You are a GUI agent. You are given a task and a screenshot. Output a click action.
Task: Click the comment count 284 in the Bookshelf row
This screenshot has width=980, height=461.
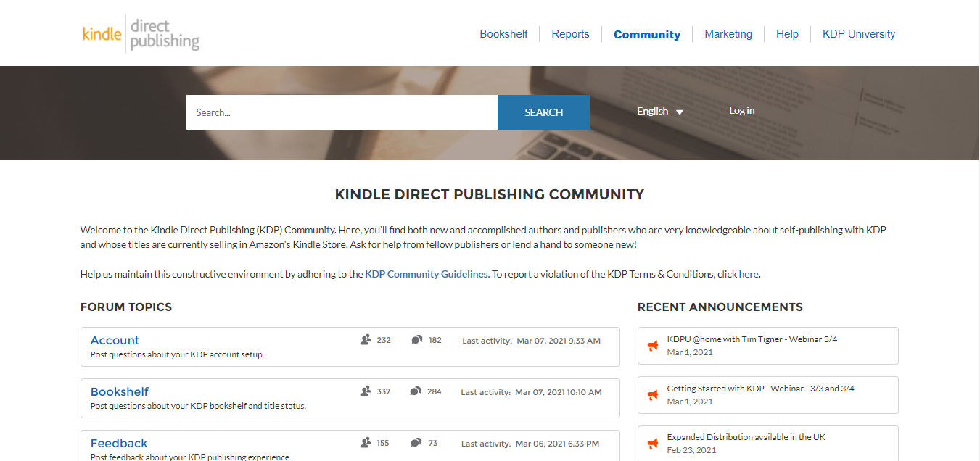[x=434, y=391]
